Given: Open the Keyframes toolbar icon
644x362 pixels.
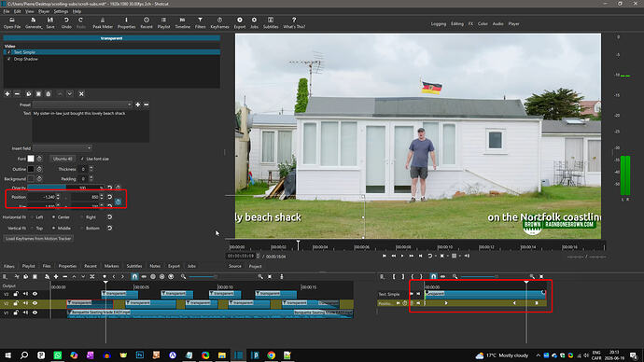Looking at the screenshot, I should [x=219, y=23].
